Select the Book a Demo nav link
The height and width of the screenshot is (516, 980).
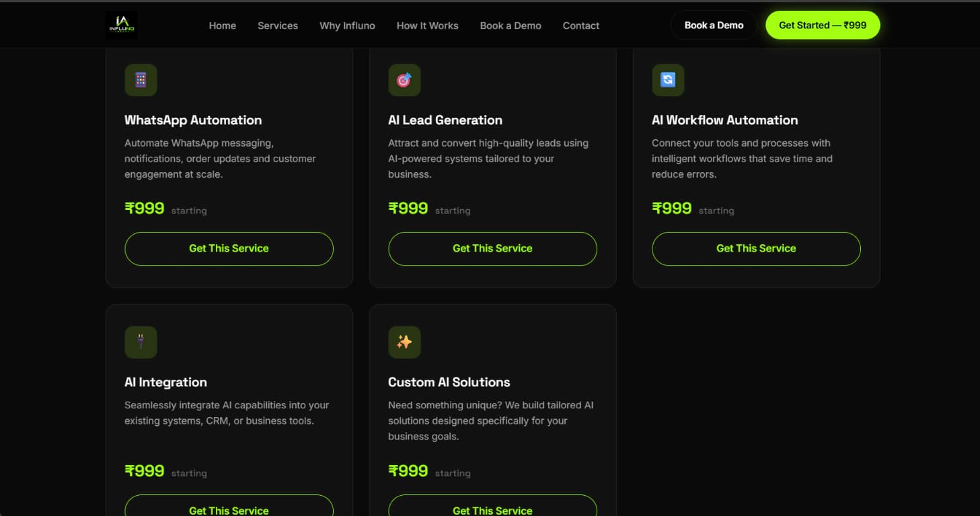coord(511,26)
